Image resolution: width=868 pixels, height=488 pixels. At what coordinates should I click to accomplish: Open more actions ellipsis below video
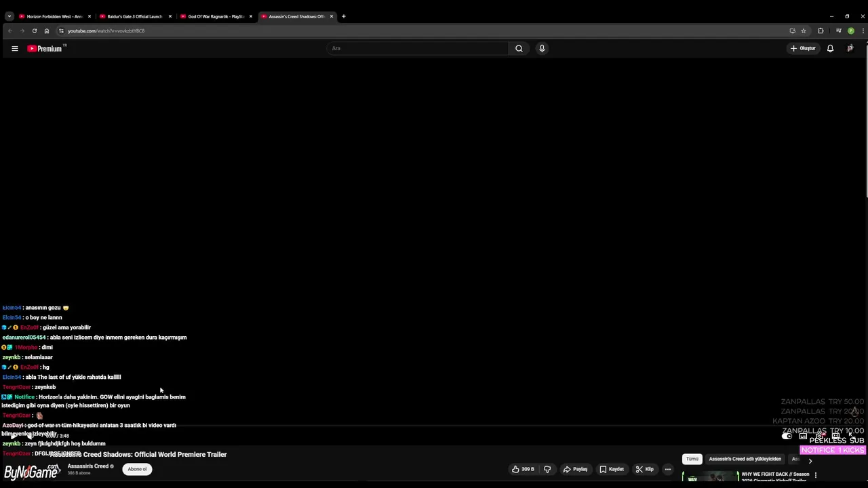(668, 469)
